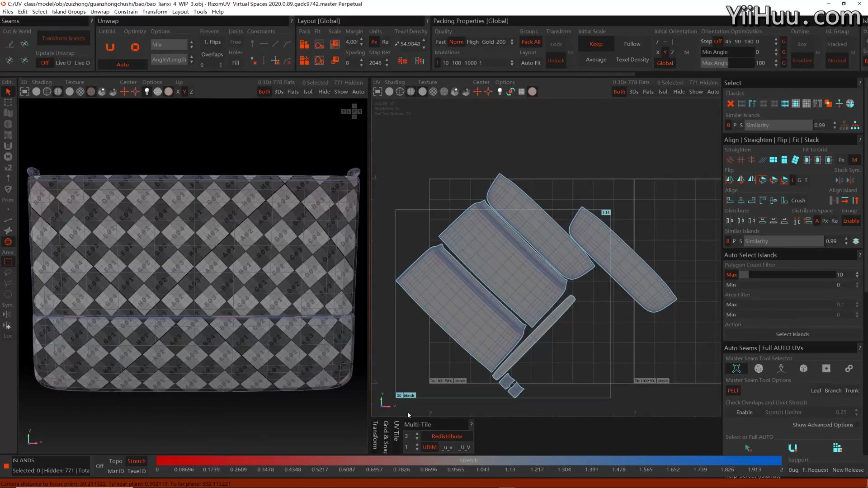
Task: Click the Redistribute button
Action: click(447, 436)
